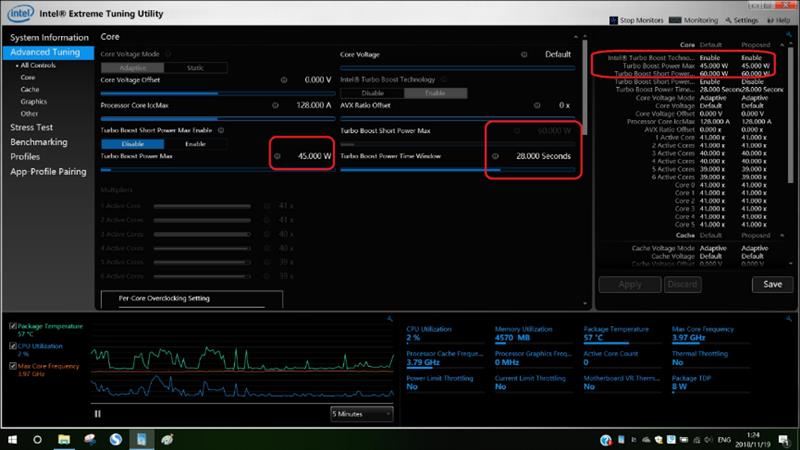Open the action center notification icon

(784, 440)
